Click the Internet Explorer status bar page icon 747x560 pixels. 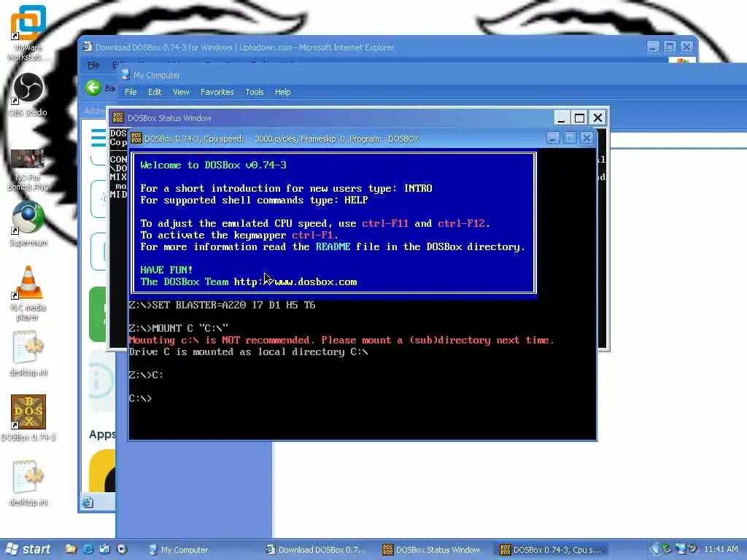88,502
